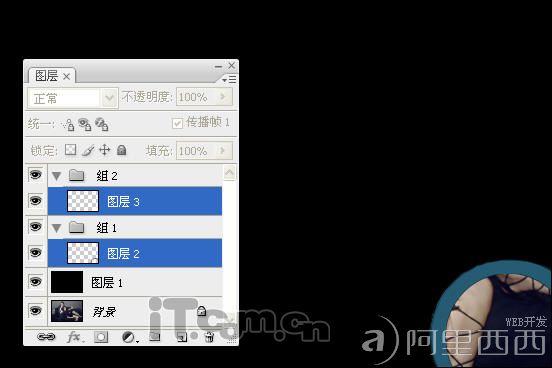This screenshot has height=368, width=552.
Task: Toggle the 传播帧 1 checkbox
Action: [x=177, y=123]
